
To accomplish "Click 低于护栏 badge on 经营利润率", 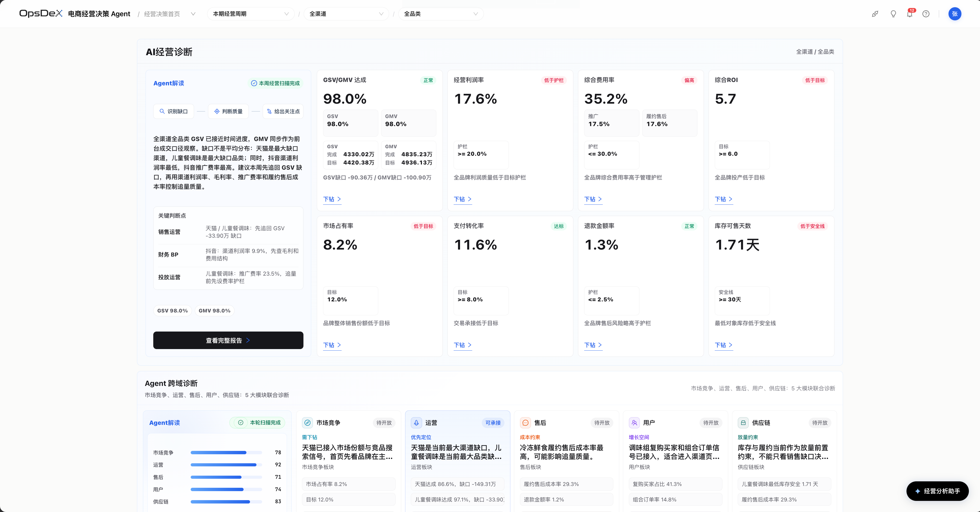I will [x=554, y=80].
